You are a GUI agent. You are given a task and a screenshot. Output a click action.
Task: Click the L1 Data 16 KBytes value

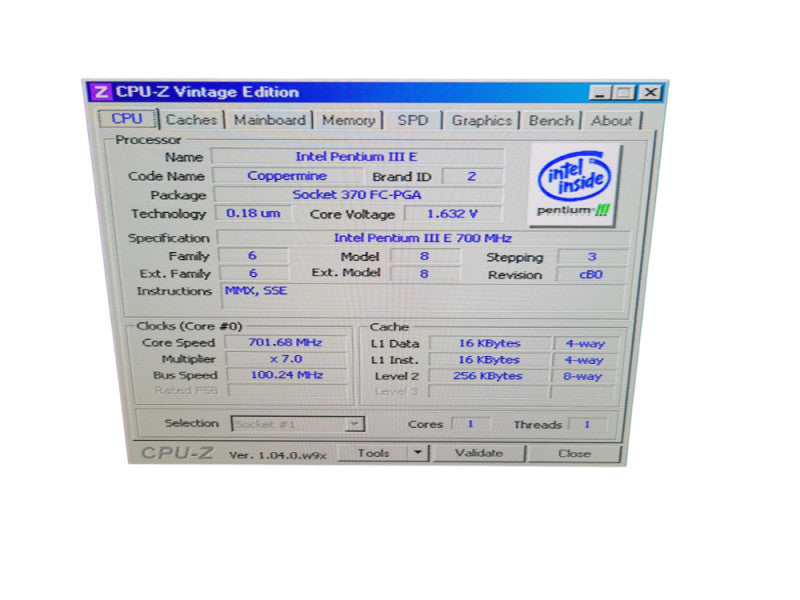click(x=489, y=343)
